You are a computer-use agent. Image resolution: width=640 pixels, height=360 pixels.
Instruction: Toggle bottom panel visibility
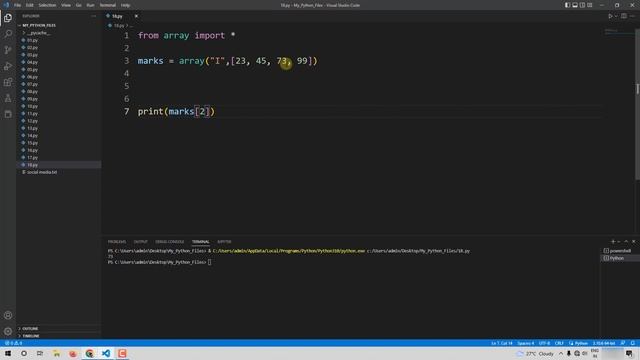pyautogui.click(x=575, y=5)
